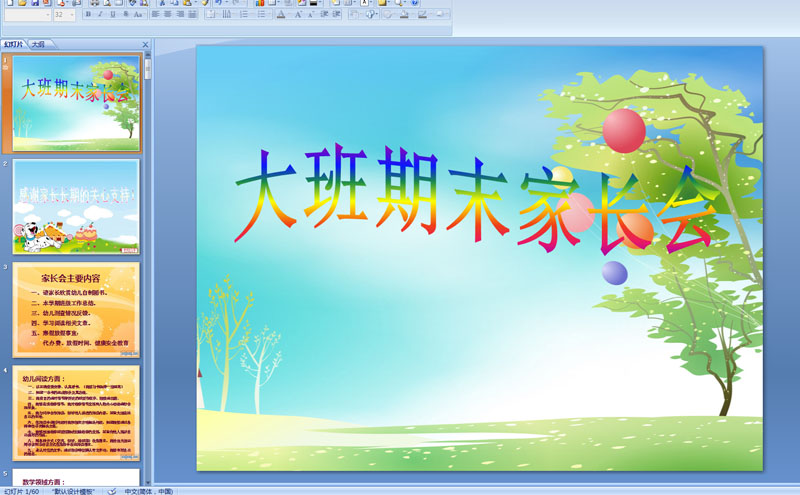Image resolution: width=800 pixels, height=495 pixels.
Task: Click status bar text 幻灯片 1/60
Action: pos(21,491)
